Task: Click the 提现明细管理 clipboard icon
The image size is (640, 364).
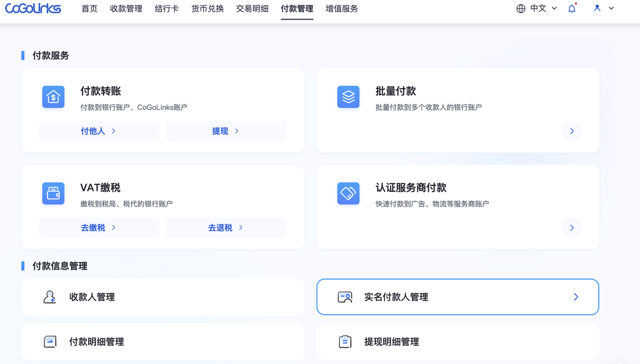Action: (345, 342)
